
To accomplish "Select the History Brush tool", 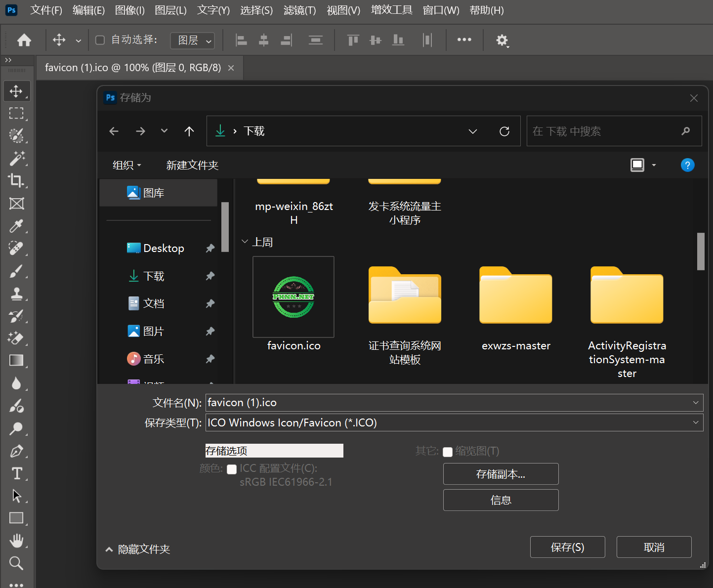I will (x=16, y=316).
